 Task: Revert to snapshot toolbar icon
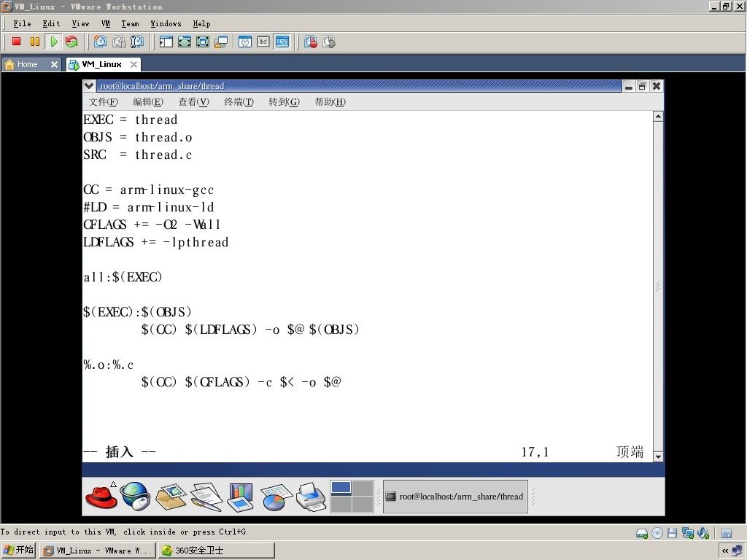coord(119,42)
